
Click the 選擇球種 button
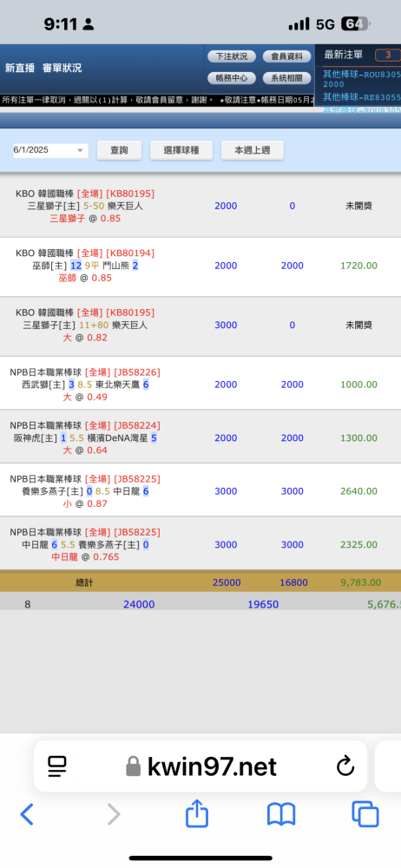[181, 150]
